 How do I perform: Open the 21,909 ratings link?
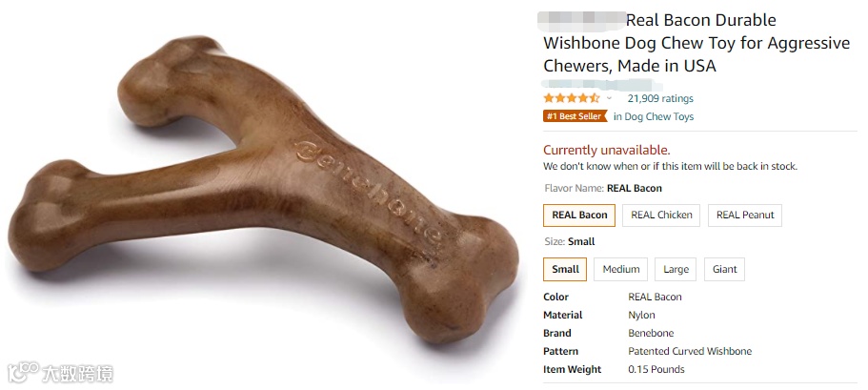pyautogui.click(x=660, y=98)
